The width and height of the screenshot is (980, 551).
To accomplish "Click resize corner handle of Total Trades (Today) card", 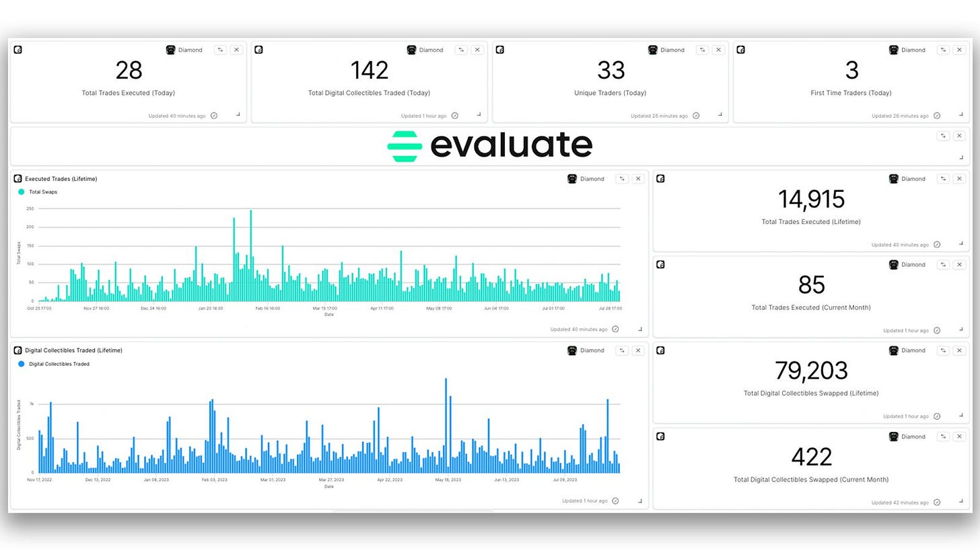I will [x=238, y=115].
